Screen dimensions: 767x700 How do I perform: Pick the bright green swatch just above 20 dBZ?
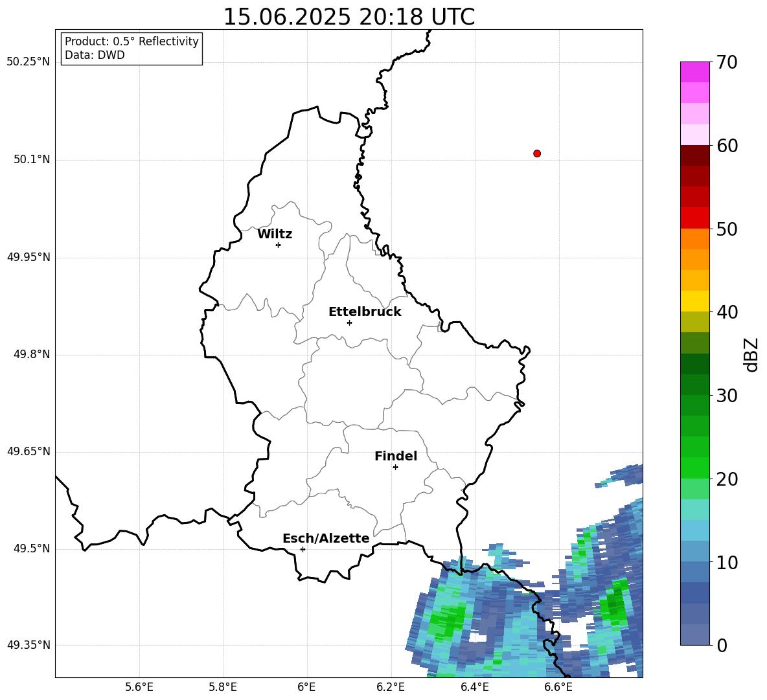coord(695,468)
